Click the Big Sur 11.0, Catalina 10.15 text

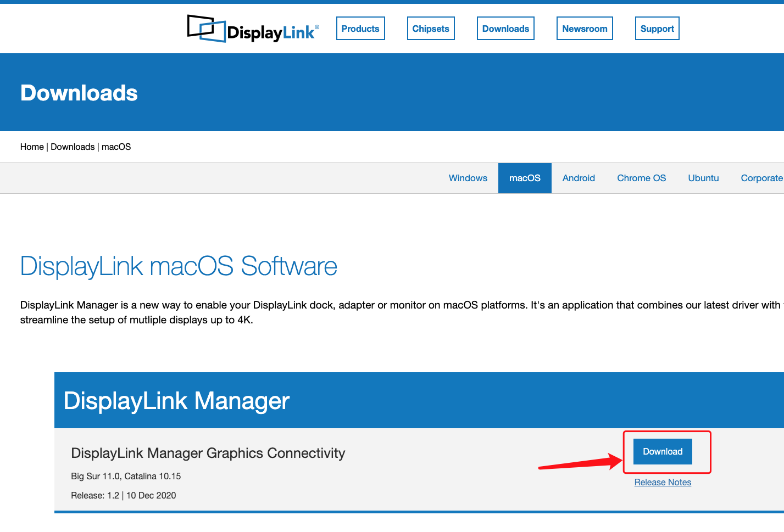coord(126,476)
